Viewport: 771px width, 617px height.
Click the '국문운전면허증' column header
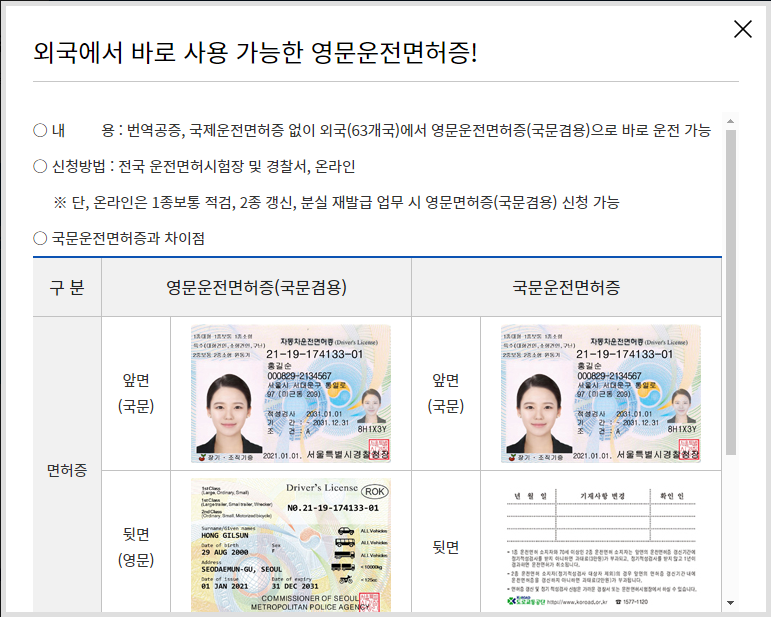pos(566,287)
